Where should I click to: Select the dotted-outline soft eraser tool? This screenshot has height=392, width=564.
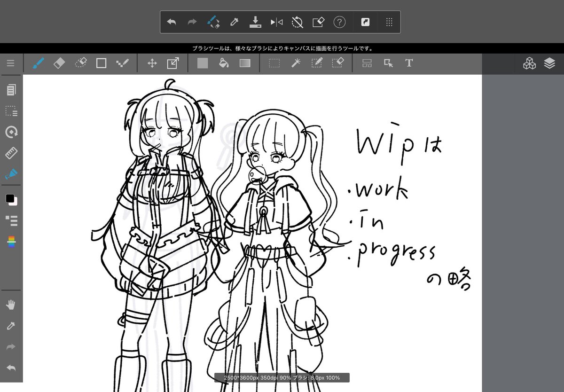click(x=81, y=63)
